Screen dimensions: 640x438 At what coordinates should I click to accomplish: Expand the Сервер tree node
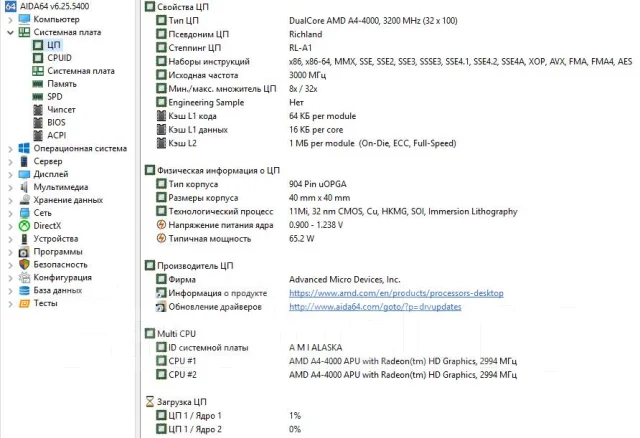click(10, 162)
